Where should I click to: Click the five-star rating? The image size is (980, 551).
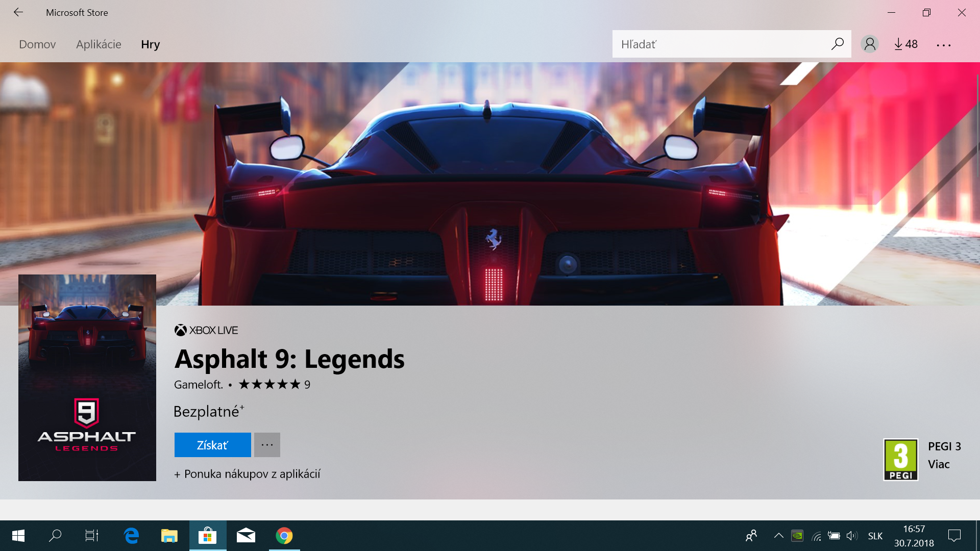click(269, 384)
